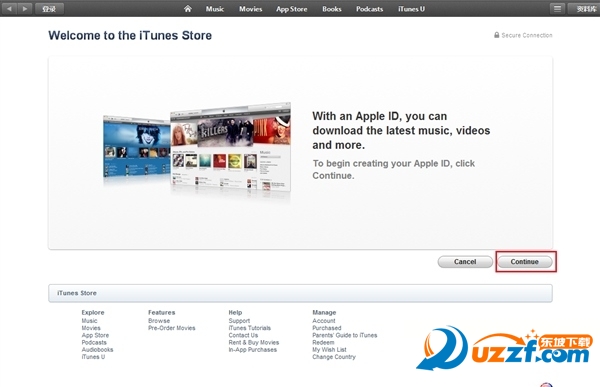Open Movies link under Explore
This screenshot has height=387, width=600.
91,328
